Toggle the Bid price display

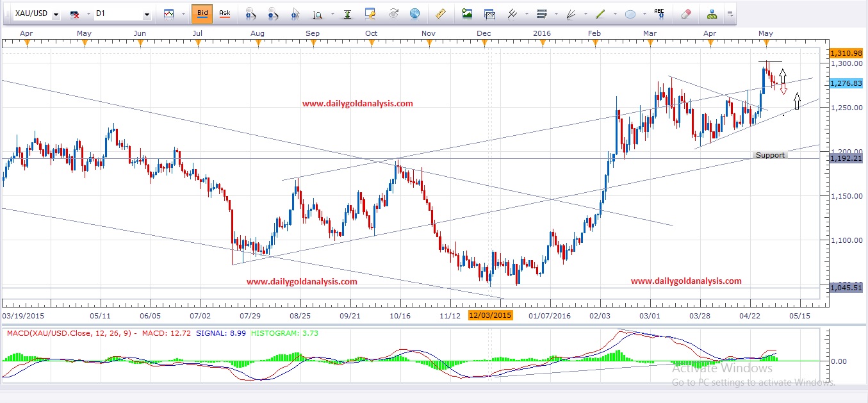(x=202, y=13)
